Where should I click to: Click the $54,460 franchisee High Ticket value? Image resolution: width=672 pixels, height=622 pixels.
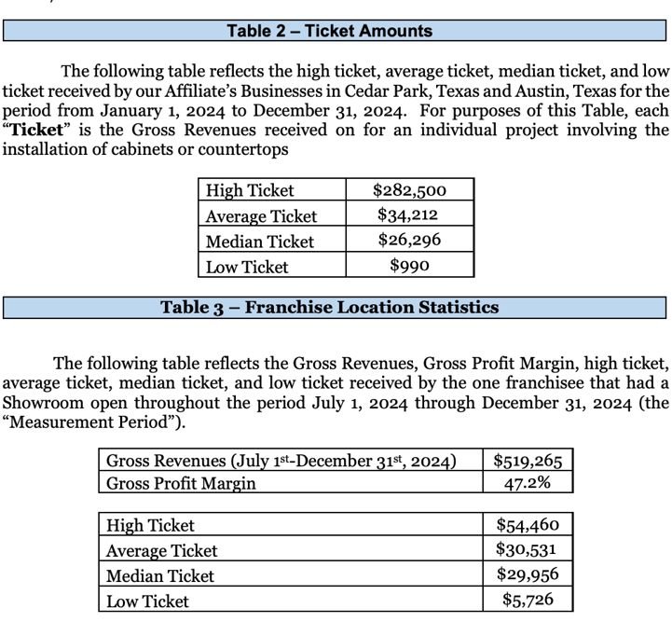tap(529, 525)
